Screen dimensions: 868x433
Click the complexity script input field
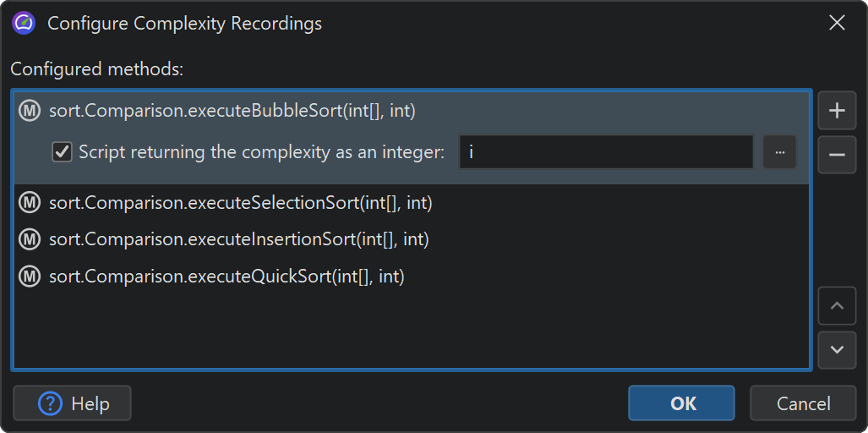click(605, 152)
